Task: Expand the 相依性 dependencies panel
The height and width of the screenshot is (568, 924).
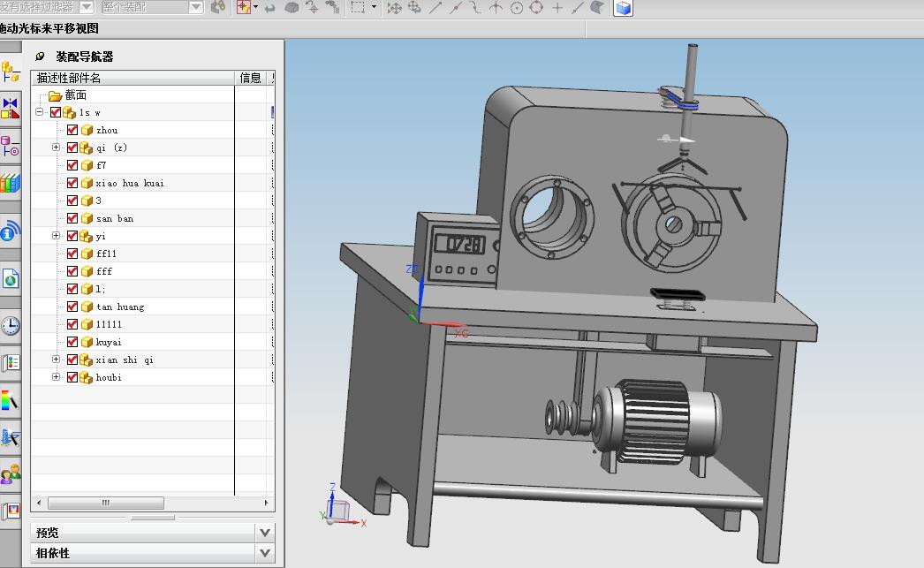Action: [x=264, y=553]
